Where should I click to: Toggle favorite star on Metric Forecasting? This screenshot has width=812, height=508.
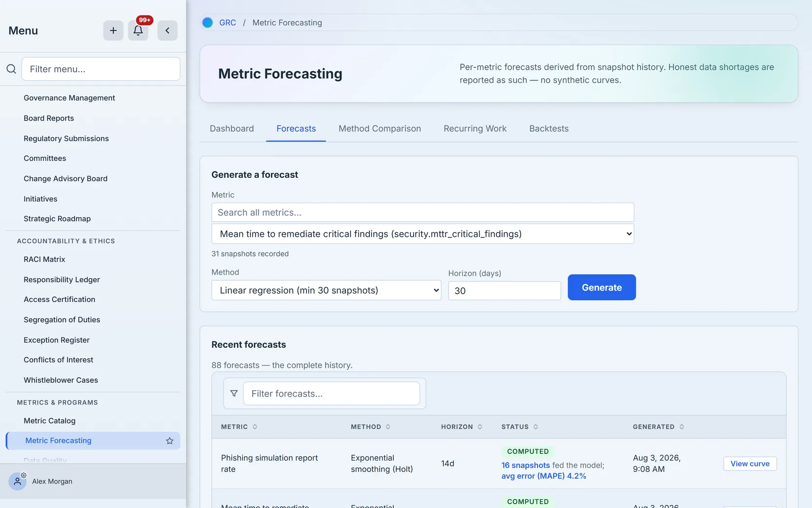(170, 441)
